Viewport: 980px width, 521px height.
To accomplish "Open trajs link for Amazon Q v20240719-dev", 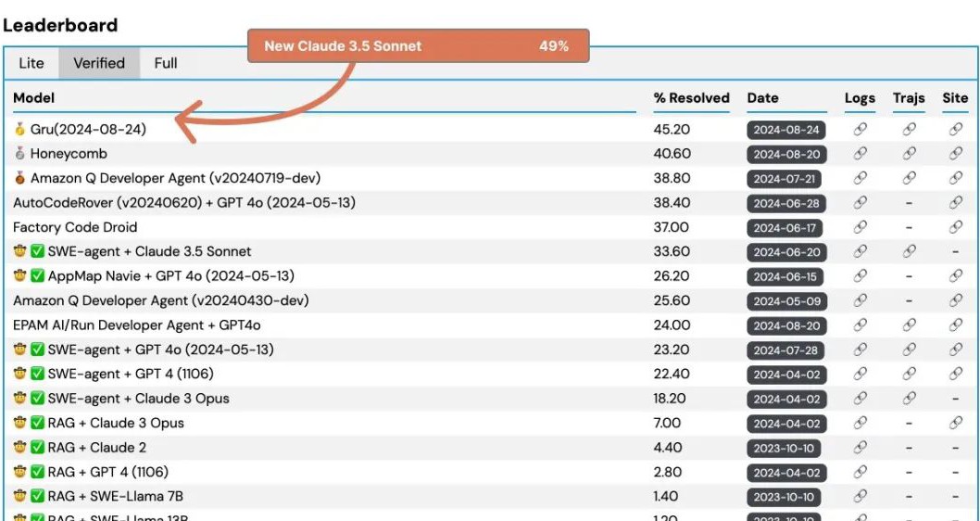I will [x=910, y=178].
